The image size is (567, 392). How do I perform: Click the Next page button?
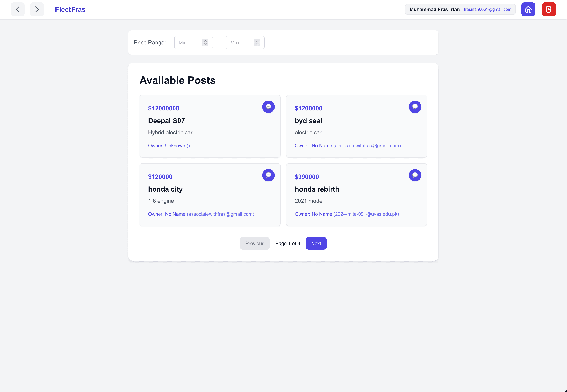316,243
